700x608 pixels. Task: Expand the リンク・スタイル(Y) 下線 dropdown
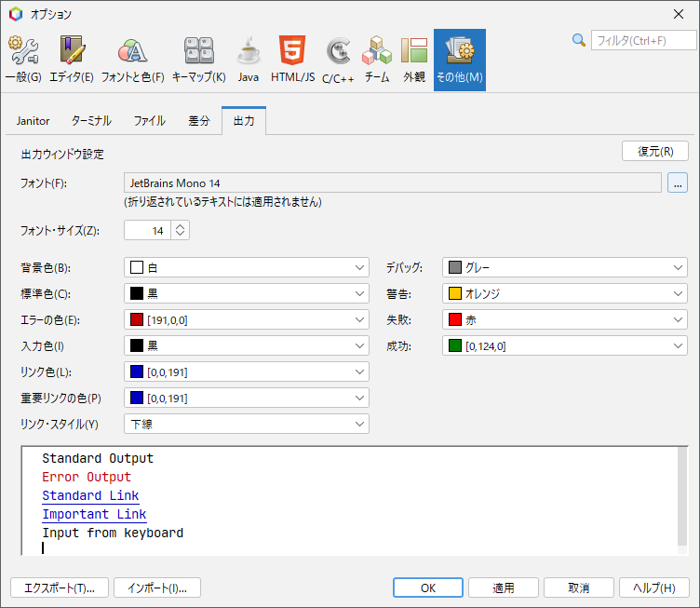(x=247, y=424)
